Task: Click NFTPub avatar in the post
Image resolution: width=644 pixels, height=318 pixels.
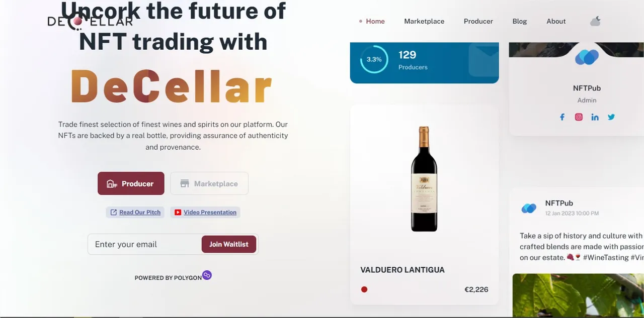Action: [x=529, y=208]
